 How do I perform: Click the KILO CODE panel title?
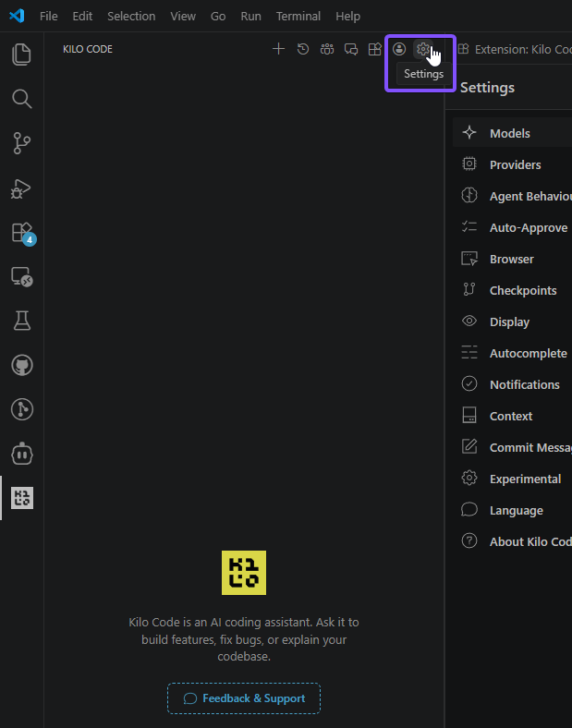pyautogui.click(x=88, y=49)
